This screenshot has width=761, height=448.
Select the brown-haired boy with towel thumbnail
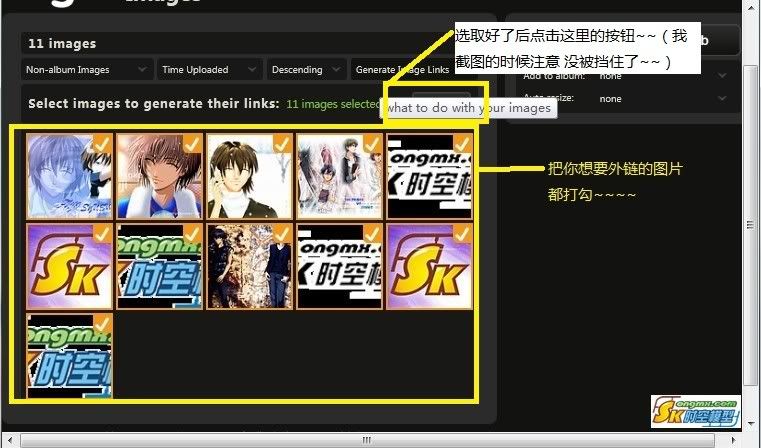160,176
